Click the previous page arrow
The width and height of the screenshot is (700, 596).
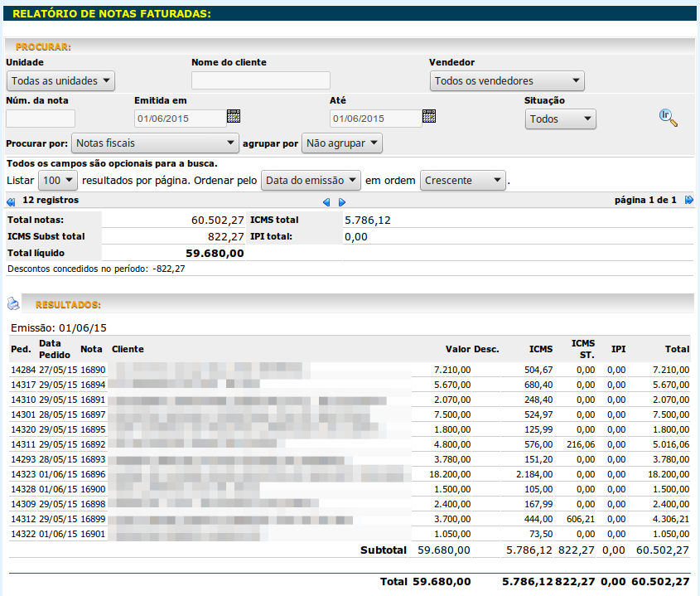pyautogui.click(x=326, y=201)
